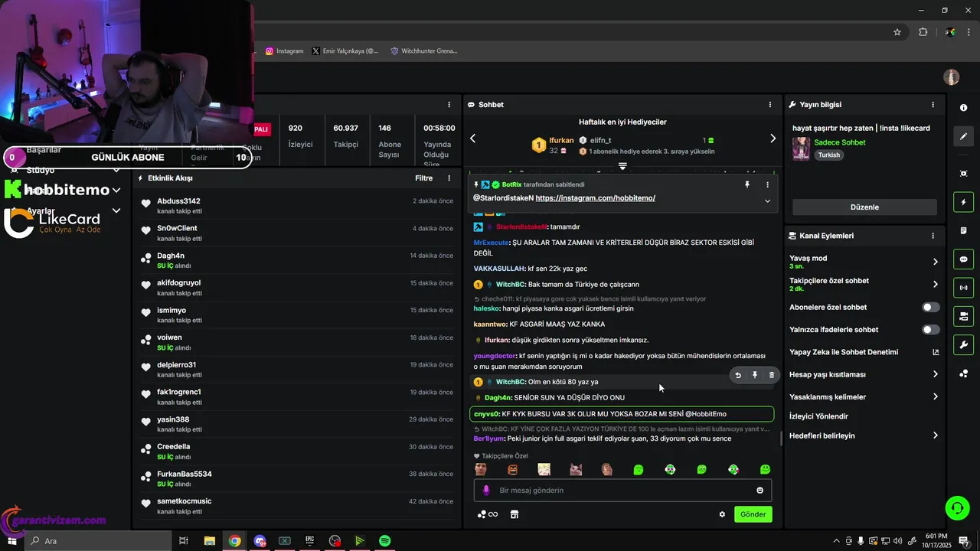Viewport: 980px width, 551px height.
Task: Select Abduss3142 follow event row
Action: tap(297, 205)
